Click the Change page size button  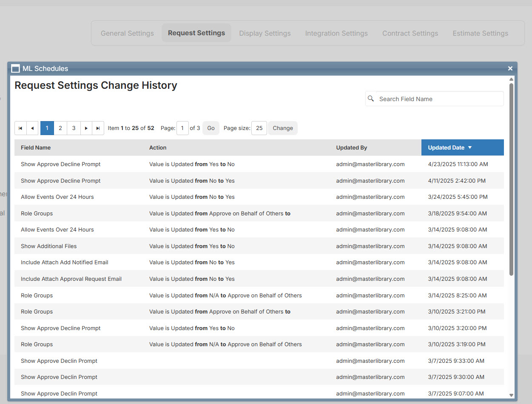283,128
